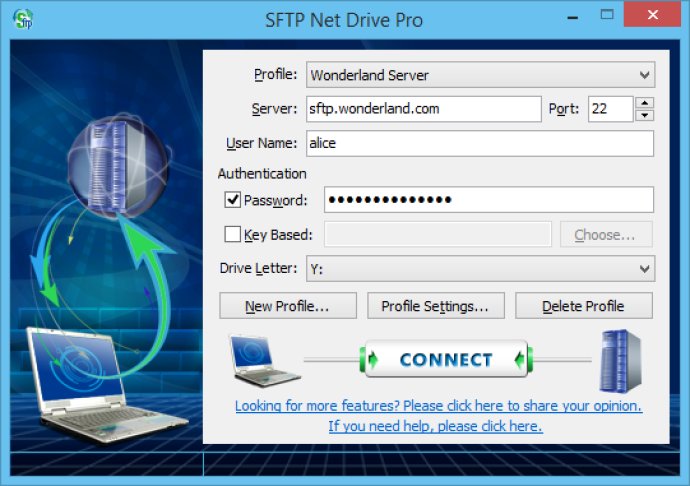Click the SFTP Net Drive Pro window title
Image resolution: width=690 pixels, height=486 pixels.
coord(344,20)
